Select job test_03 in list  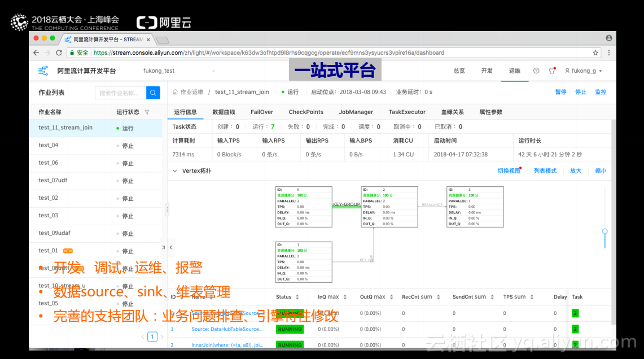[96, 216]
